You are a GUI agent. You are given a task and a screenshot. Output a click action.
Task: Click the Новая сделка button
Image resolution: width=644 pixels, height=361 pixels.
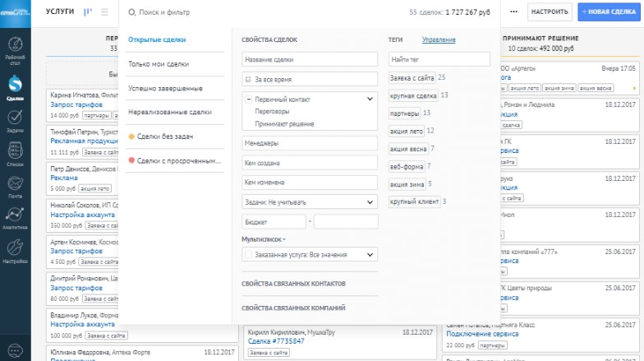click(610, 12)
